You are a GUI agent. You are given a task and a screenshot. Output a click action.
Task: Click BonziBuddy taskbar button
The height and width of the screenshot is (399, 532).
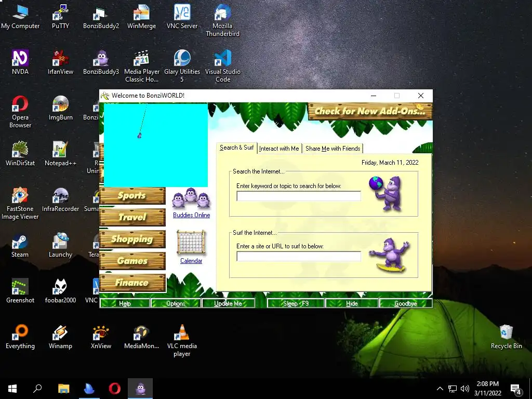click(x=140, y=389)
